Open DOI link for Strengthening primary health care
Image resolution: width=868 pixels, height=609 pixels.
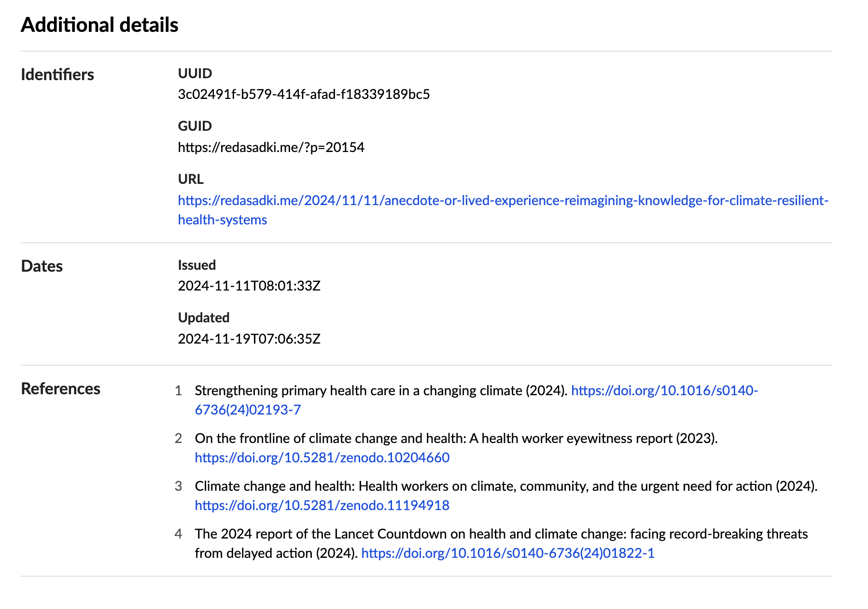tap(664, 390)
